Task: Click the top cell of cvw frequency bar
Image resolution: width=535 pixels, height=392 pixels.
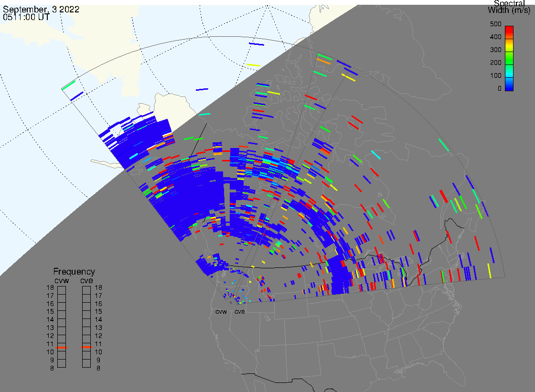Action: pyautogui.click(x=62, y=290)
